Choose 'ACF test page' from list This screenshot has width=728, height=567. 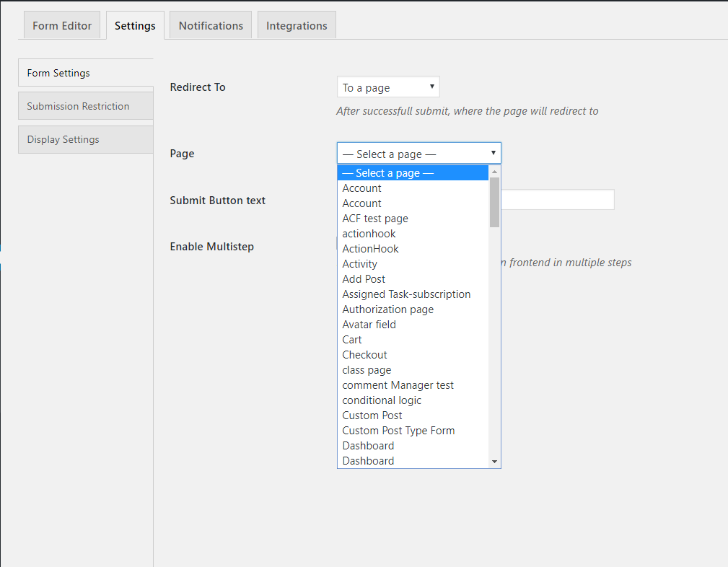pyautogui.click(x=413, y=219)
